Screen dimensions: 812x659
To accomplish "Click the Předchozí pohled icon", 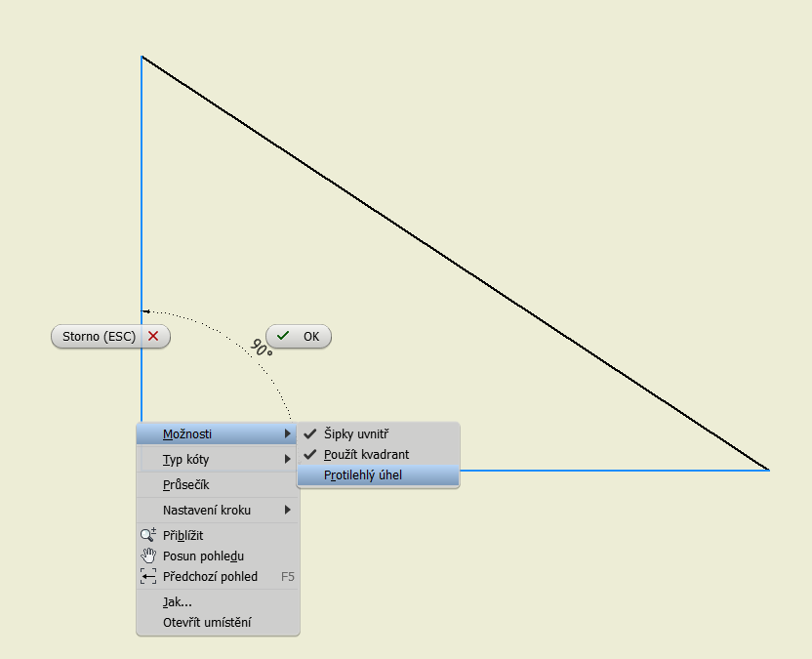I will [148, 576].
